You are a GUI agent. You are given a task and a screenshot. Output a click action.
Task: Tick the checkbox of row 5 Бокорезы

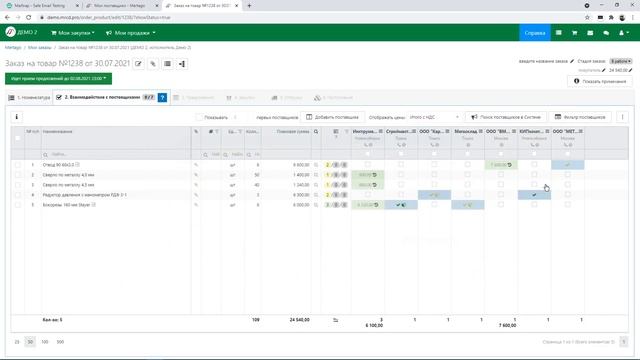[x=18, y=205]
